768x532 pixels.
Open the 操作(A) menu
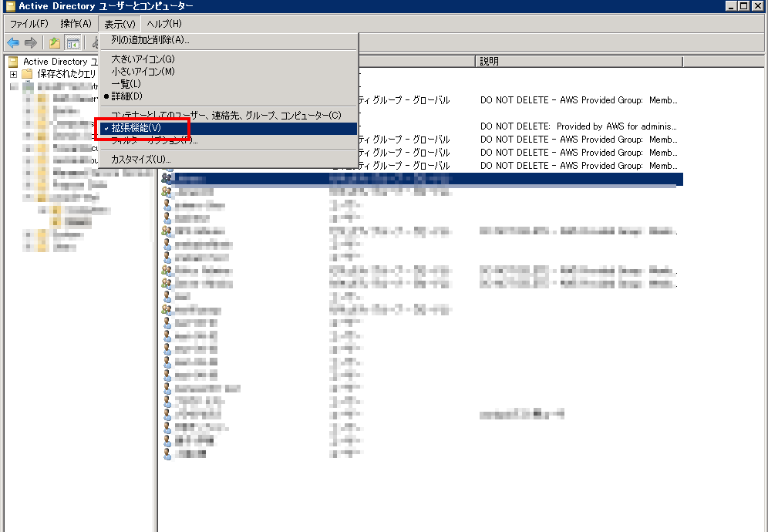pos(76,24)
